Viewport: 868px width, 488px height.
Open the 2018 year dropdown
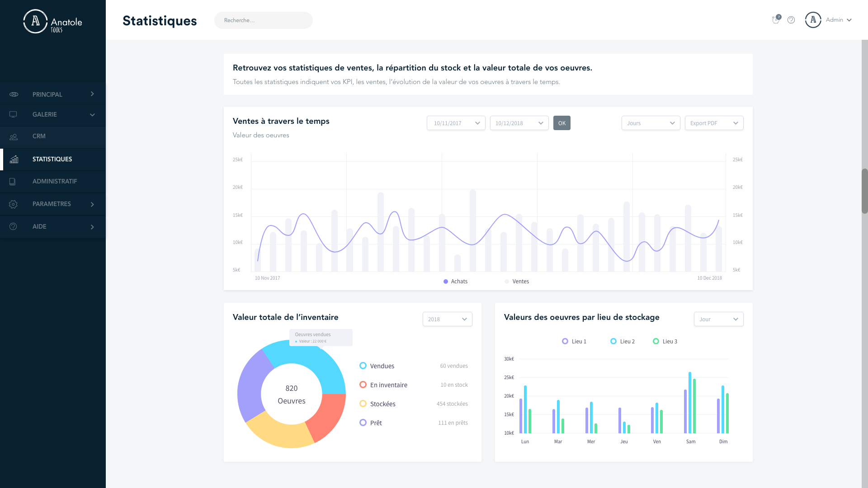point(447,319)
